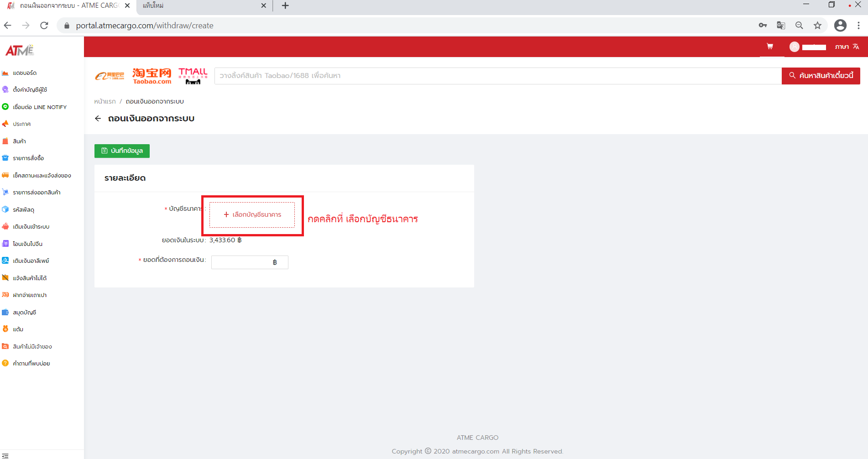Open the ภาษา language selector
The height and width of the screenshot is (459, 868).
(x=847, y=47)
